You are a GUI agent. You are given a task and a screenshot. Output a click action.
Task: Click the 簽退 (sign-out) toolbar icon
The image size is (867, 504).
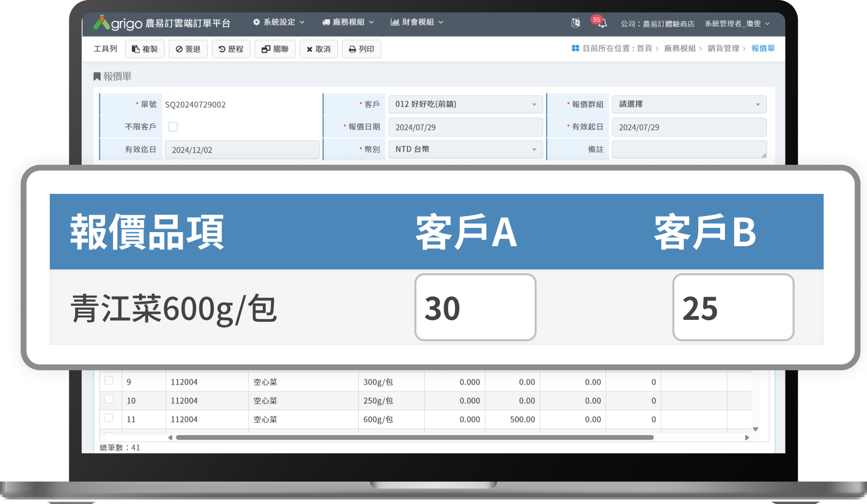coord(188,49)
